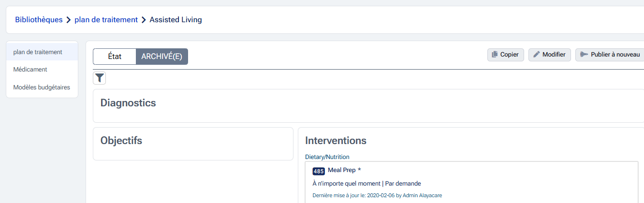Click the filter funnel icon
The width and height of the screenshot is (644, 203).
99,78
